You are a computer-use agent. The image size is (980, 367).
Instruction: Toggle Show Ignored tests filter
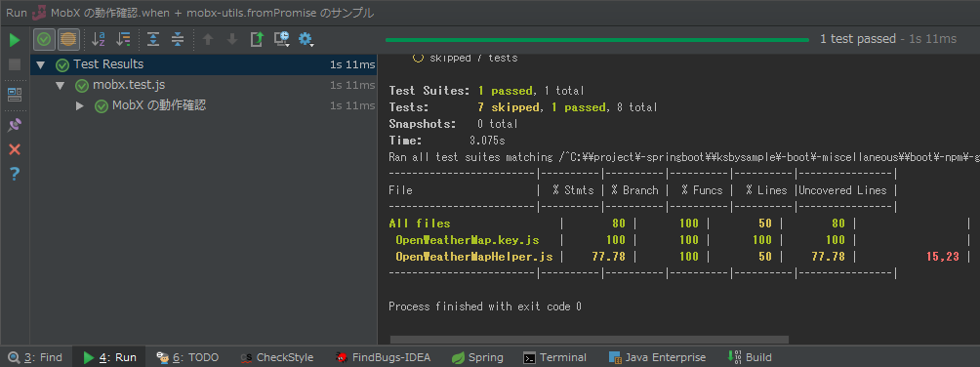point(68,39)
